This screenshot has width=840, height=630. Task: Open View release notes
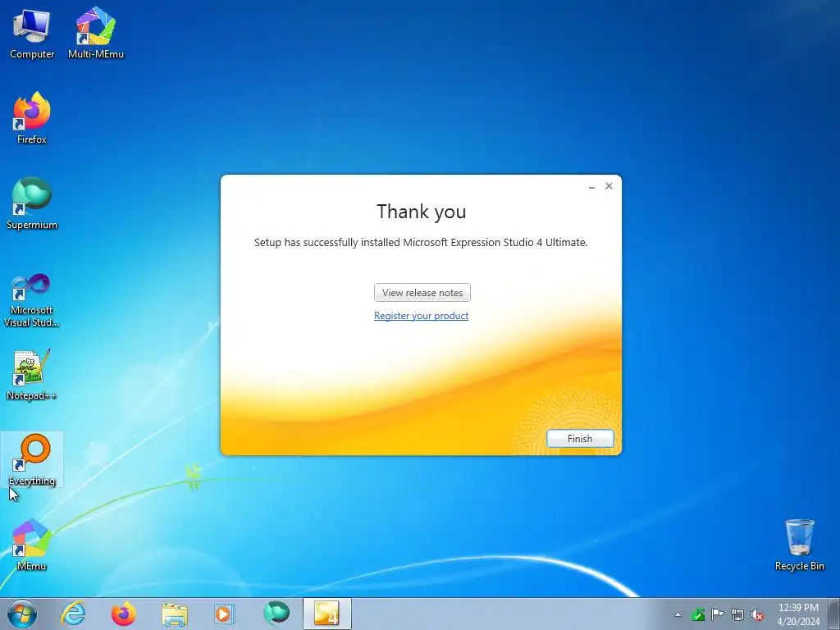point(422,293)
